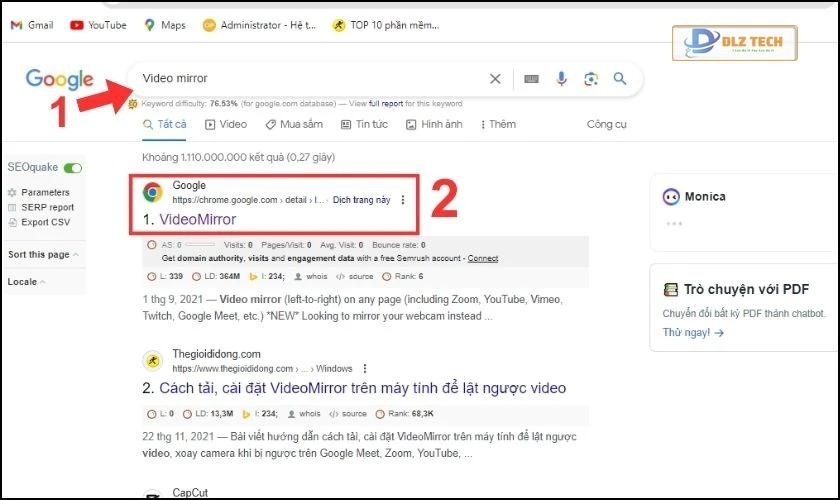The width and height of the screenshot is (840, 500).
Task: Click inside the Video mirror search field
Action: [300, 78]
